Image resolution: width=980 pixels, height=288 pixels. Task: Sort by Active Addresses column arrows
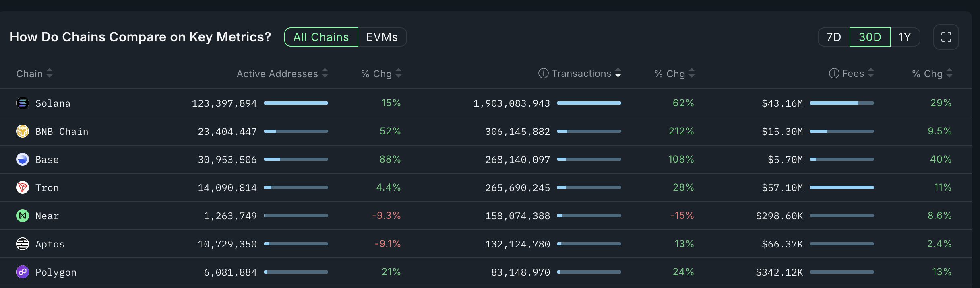click(325, 73)
